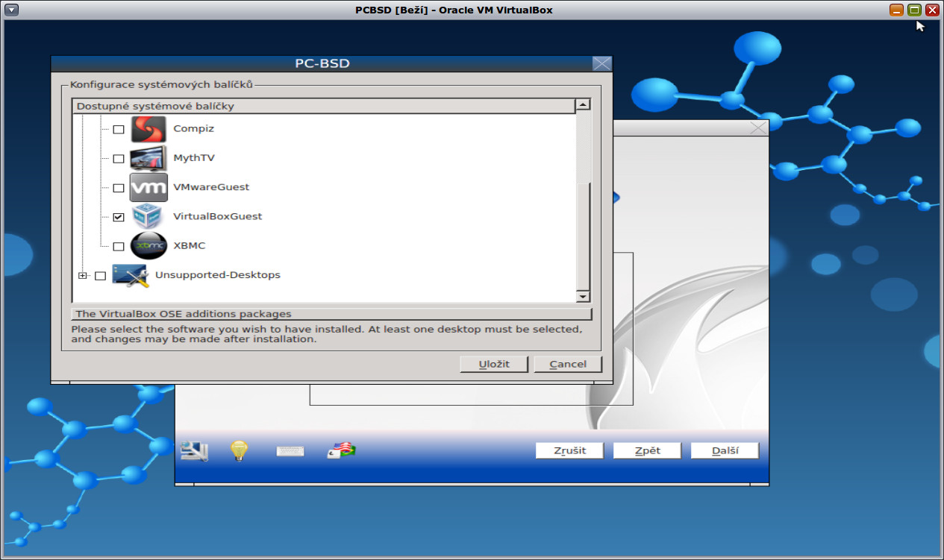944x560 pixels.
Task: Click the XBMC logo icon
Action: [x=149, y=245]
